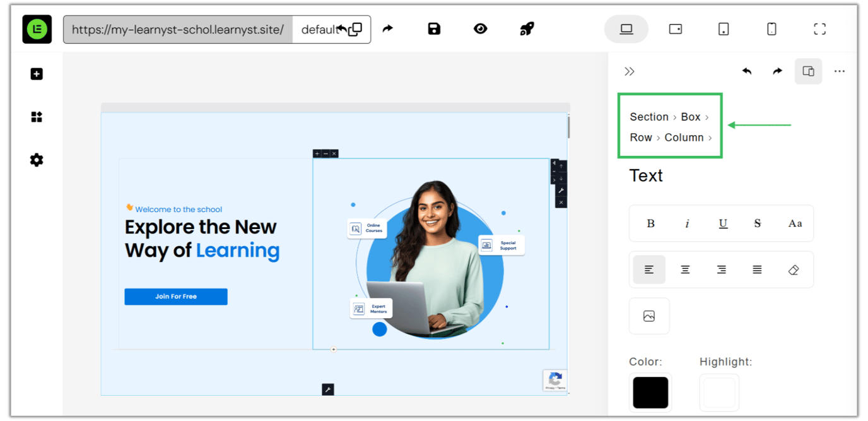
Task: Switch to tablet portrait view
Action: [724, 29]
